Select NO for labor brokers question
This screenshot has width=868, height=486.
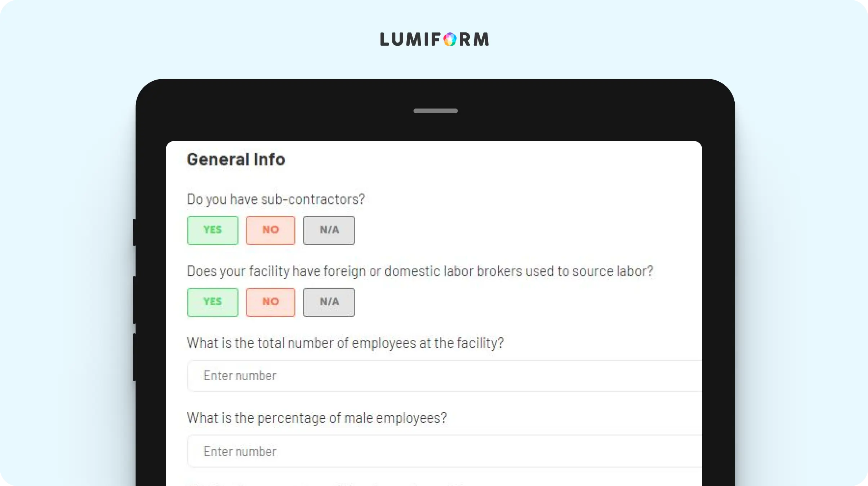tap(271, 302)
